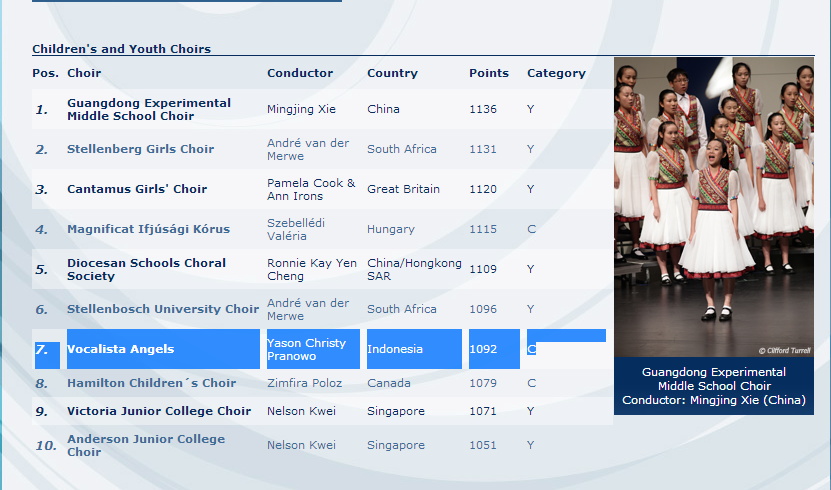The image size is (831, 490).
Task: Click category C in Hamilton row
Action: tap(532, 383)
